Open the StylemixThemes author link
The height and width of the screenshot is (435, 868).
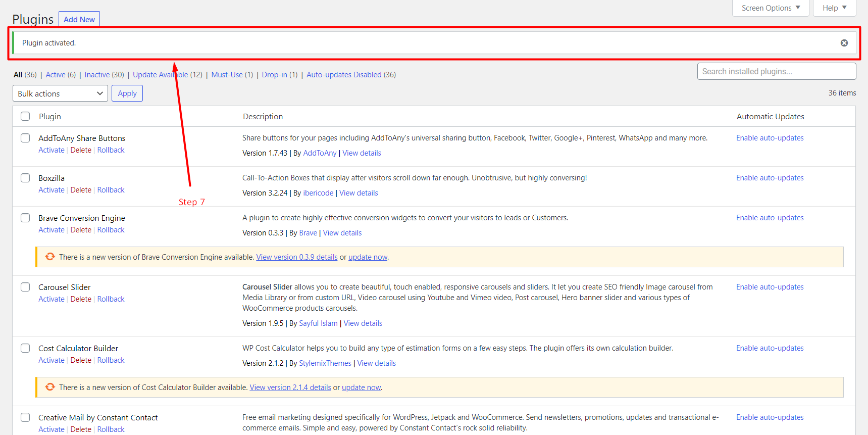(x=325, y=363)
